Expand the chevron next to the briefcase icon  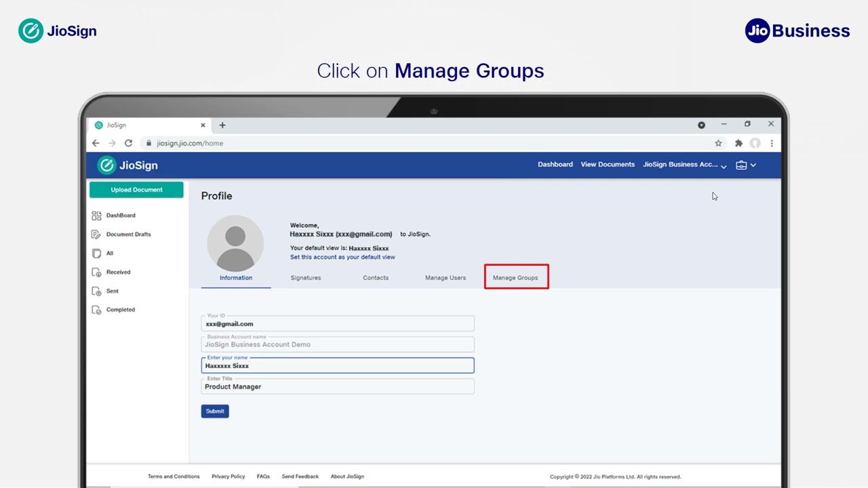point(753,165)
